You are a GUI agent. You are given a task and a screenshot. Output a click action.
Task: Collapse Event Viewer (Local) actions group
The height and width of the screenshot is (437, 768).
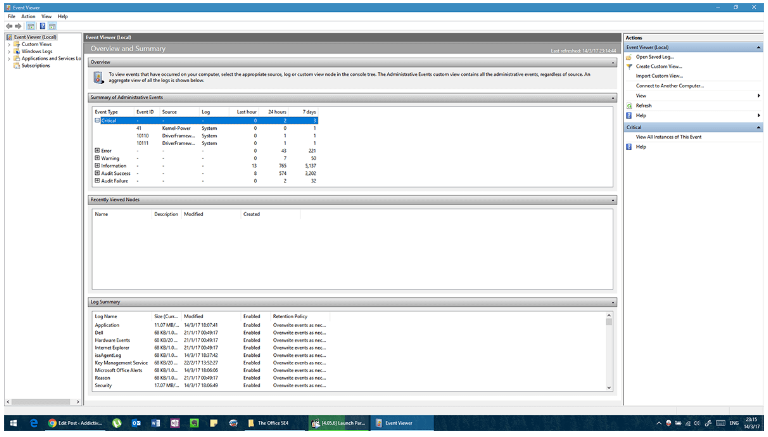click(x=758, y=48)
